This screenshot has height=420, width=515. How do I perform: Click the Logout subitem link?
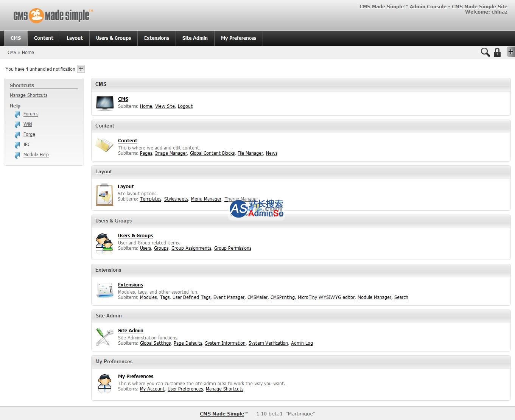[185, 106]
